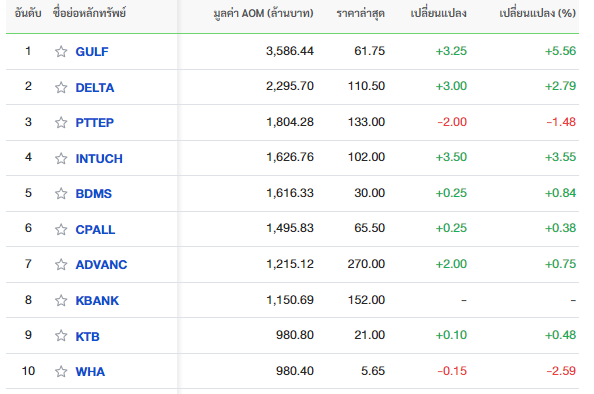Click the star icon beside CPALL
Screen dimensions: 594x394
(61, 229)
